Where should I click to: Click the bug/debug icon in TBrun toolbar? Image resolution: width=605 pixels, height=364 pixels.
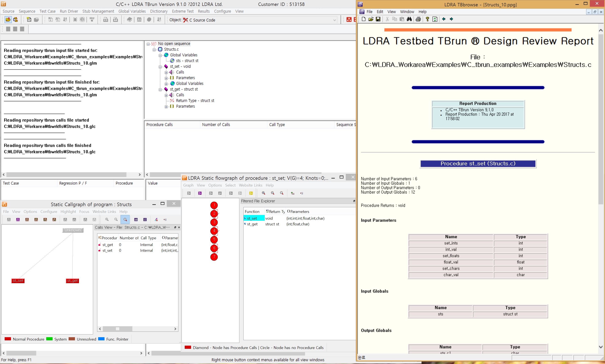[x=75, y=20]
